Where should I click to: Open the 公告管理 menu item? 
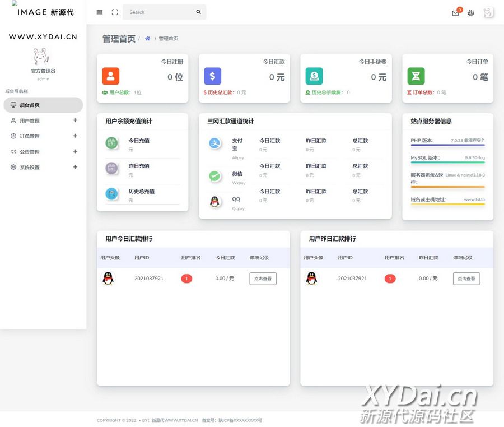[x=43, y=151]
